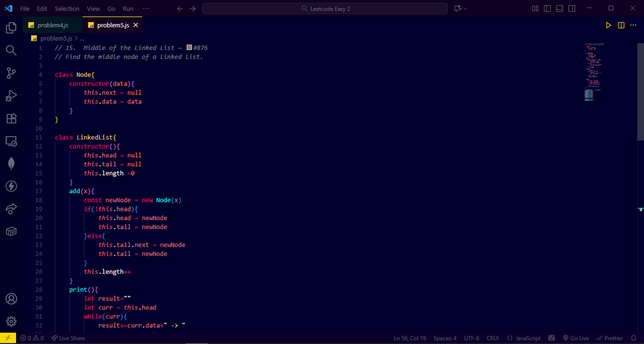Show errors and warnings count panel

click(x=32, y=338)
